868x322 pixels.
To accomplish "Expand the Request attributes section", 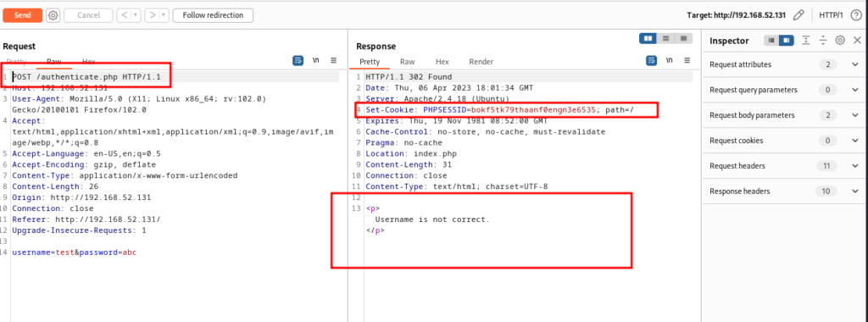I will click(x=782, y=64).
